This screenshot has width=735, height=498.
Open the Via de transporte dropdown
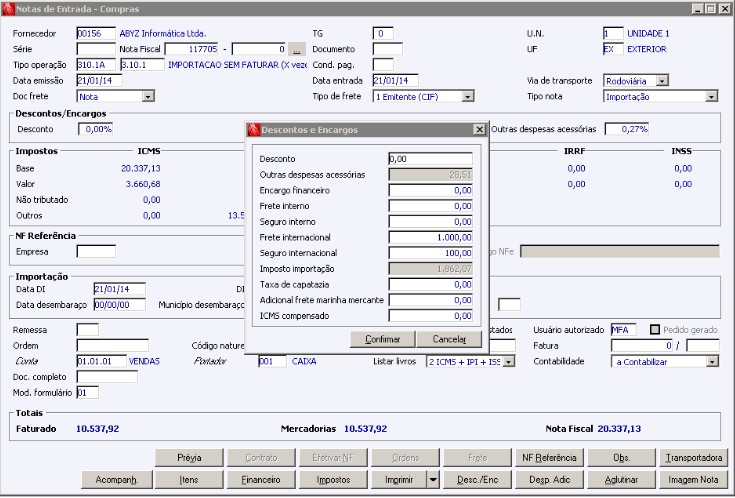point(662,81)
